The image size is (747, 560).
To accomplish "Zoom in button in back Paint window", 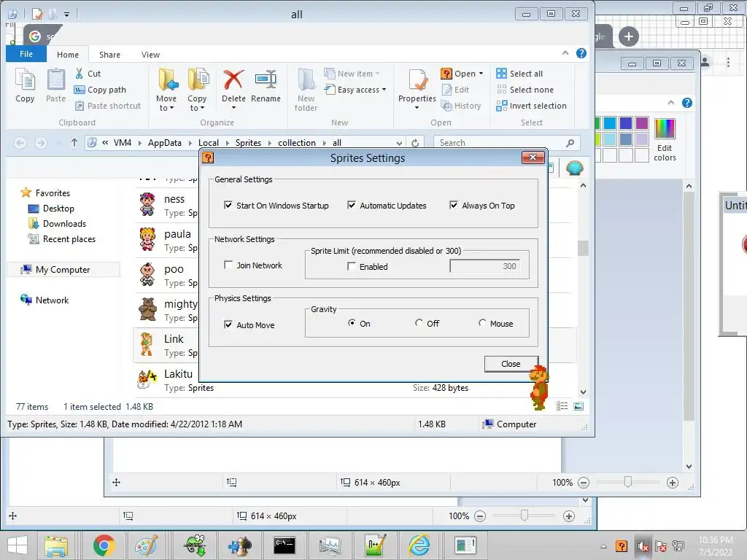I will (569, 516).
